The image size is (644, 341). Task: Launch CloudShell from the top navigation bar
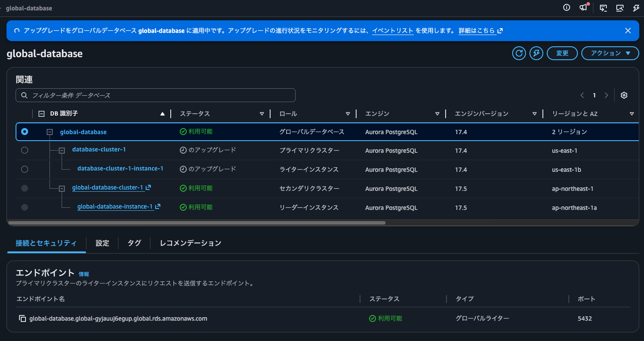point(603,8)
